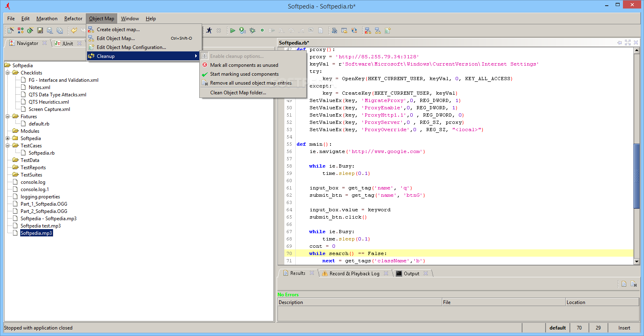644x336 pixels.
Task: Click the Description column header
Action: [360, 302]
